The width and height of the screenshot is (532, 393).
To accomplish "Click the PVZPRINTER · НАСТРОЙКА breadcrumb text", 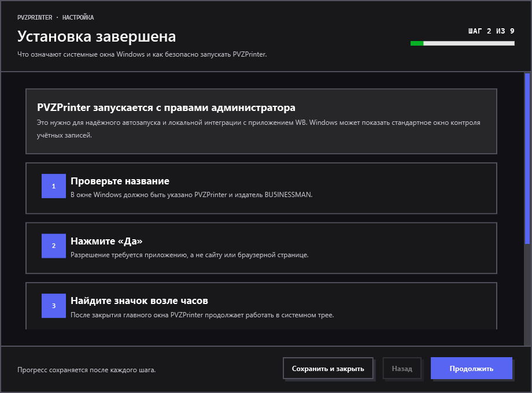I will (x=56, y=17).
